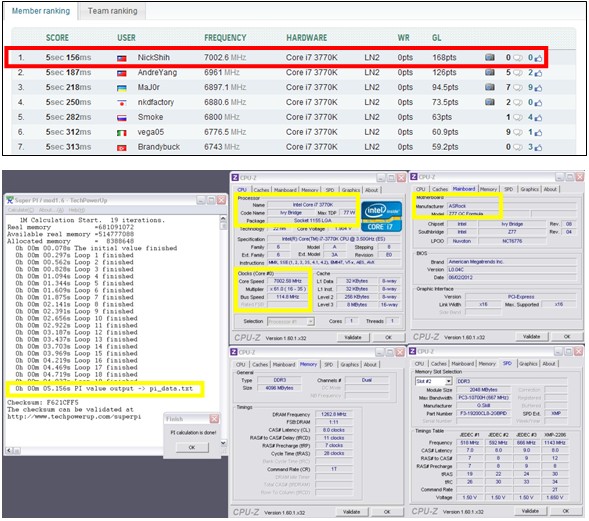This screenshot has height=521, width=589.
Task: Open comment bubble in vega05's row
Action: point(518,132)
